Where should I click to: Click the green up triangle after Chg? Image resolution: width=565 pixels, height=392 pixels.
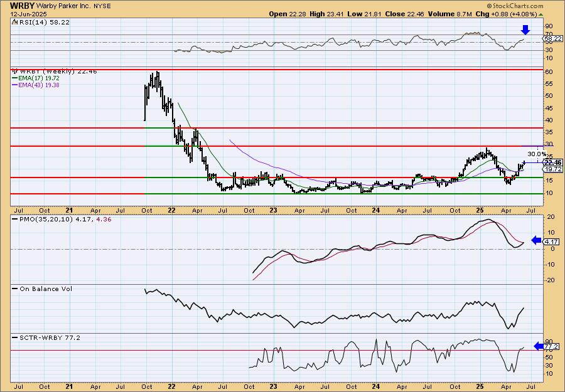click(x=540, y=15)
